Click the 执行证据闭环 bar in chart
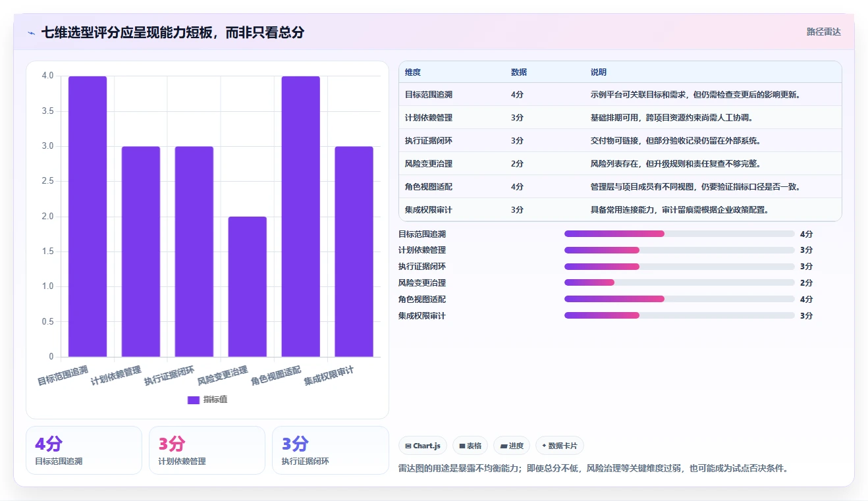Viewport: 868px width, 501px height. (x=194, y=251)
